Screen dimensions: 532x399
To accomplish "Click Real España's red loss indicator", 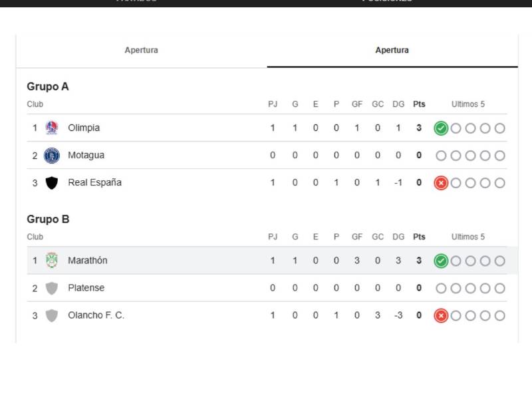I will 440,182.
